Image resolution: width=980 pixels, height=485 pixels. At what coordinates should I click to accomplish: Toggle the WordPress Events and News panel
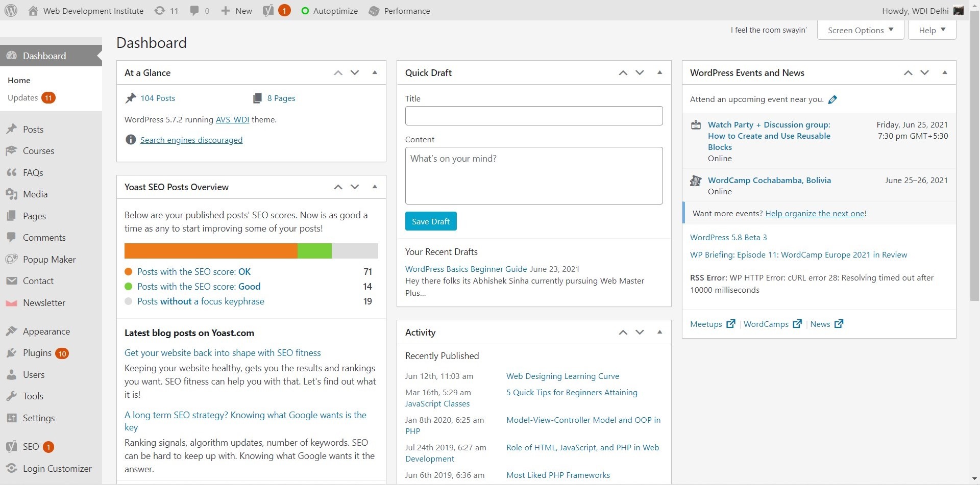click(944, 73)
